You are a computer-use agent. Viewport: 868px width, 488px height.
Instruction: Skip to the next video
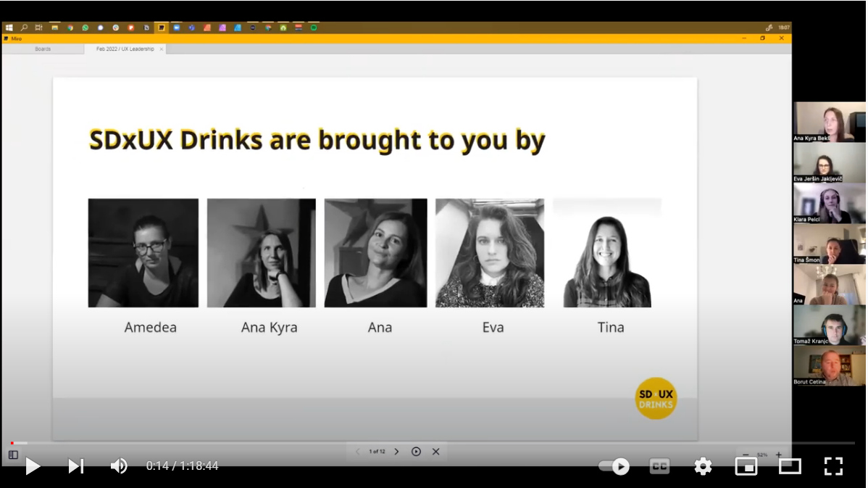[x=76, y=466]
